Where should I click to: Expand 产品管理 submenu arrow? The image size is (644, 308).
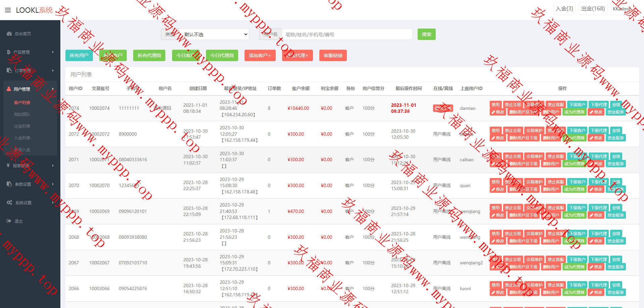[x=53, y=52]
